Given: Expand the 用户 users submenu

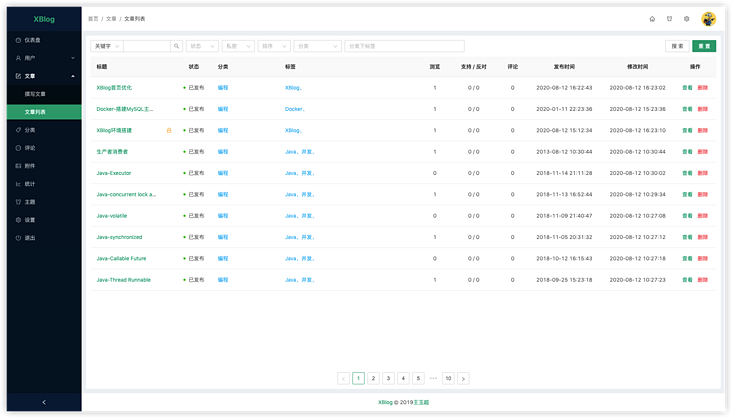Looking at the screenshot, I should point(44,58).
